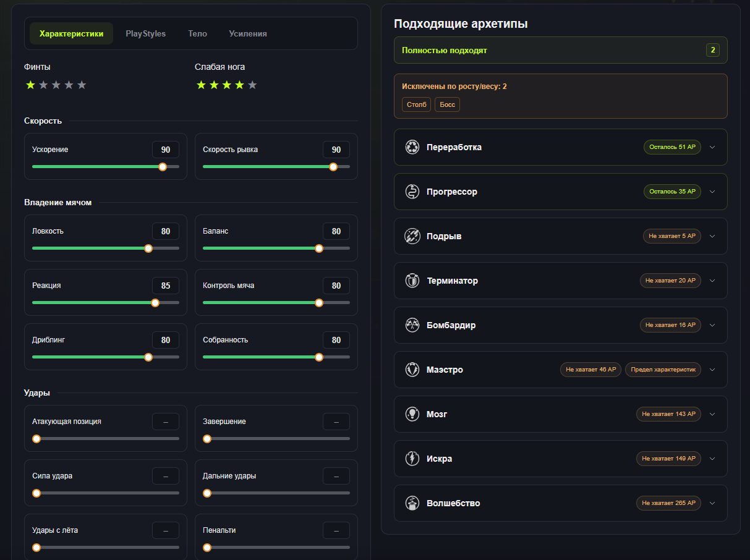
Task: Click the Ловкость value field
Action: 166,231
